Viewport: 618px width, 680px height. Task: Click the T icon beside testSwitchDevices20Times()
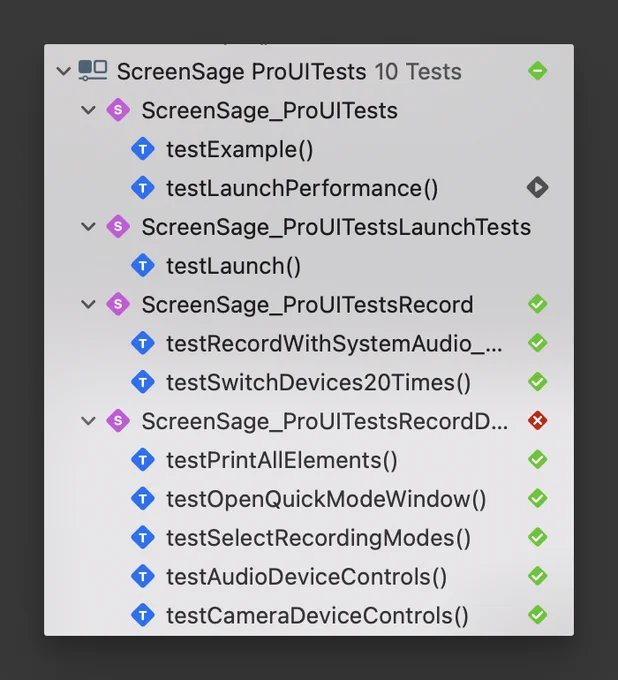coord(143,382)
